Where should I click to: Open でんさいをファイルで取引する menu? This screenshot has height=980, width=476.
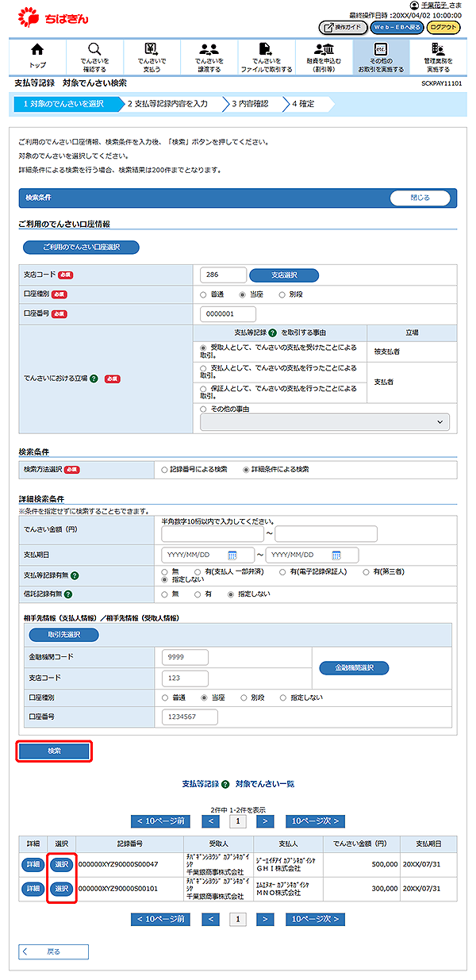coord(267,56)
